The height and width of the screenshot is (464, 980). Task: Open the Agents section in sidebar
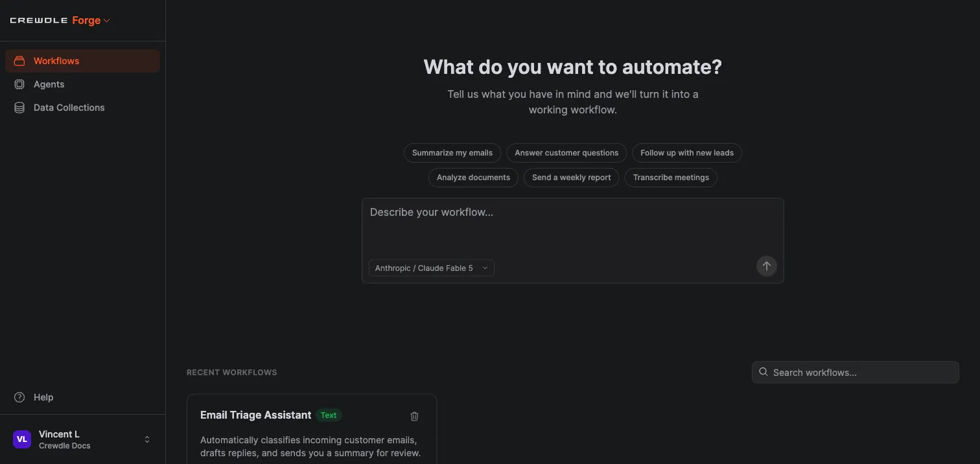82,84
